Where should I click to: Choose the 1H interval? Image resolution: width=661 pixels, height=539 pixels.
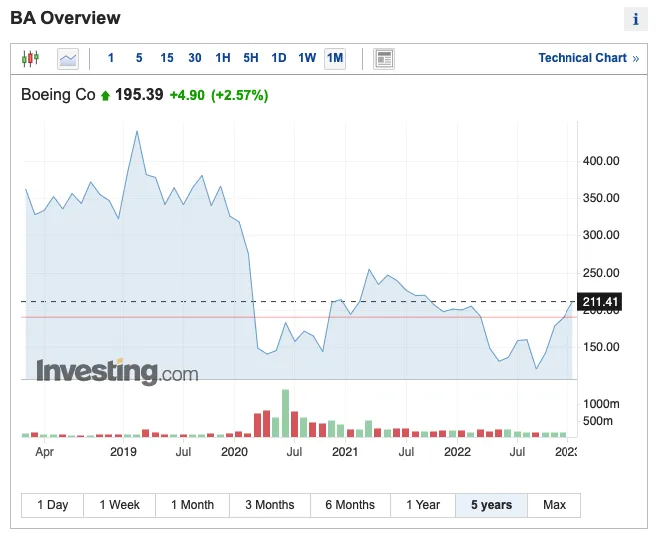coord(223,58)
